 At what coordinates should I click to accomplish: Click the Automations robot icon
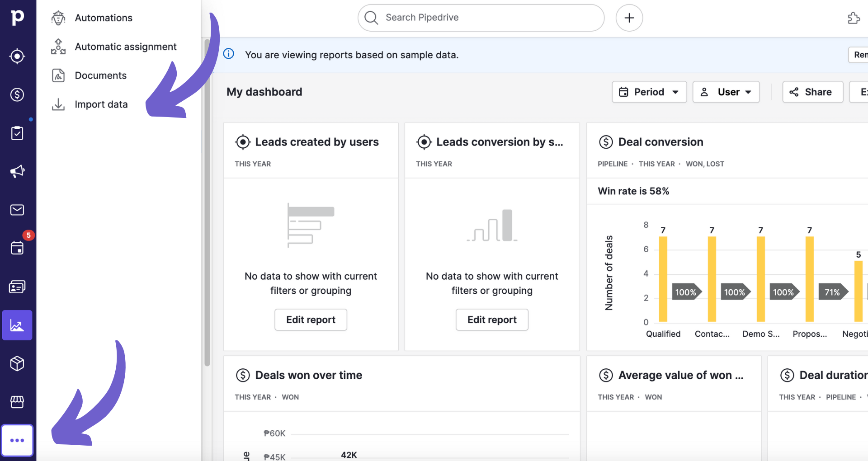58,18
